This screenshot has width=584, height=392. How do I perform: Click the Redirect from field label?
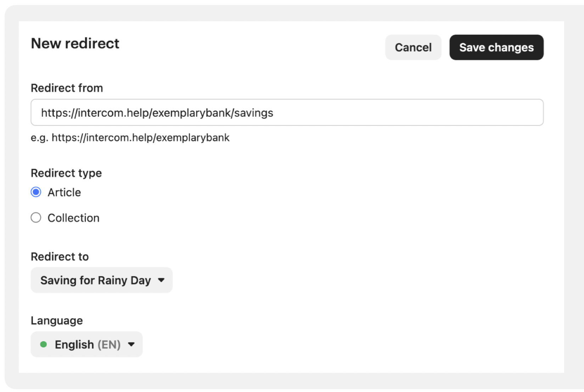tap(67, 88)
